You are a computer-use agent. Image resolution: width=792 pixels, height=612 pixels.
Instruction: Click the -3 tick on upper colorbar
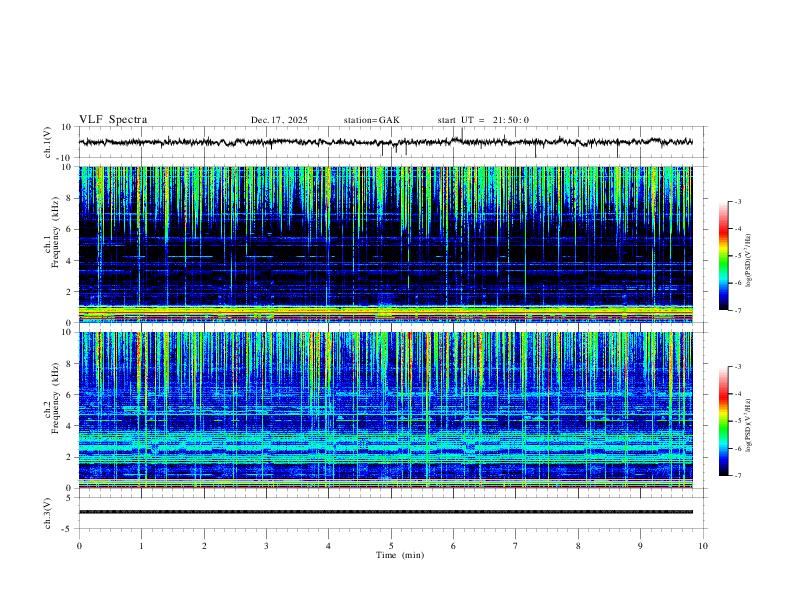click(738, 201)
